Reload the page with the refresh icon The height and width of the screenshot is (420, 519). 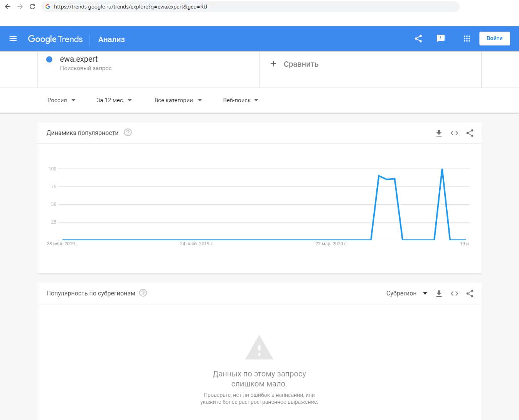(x=32, y=7)
